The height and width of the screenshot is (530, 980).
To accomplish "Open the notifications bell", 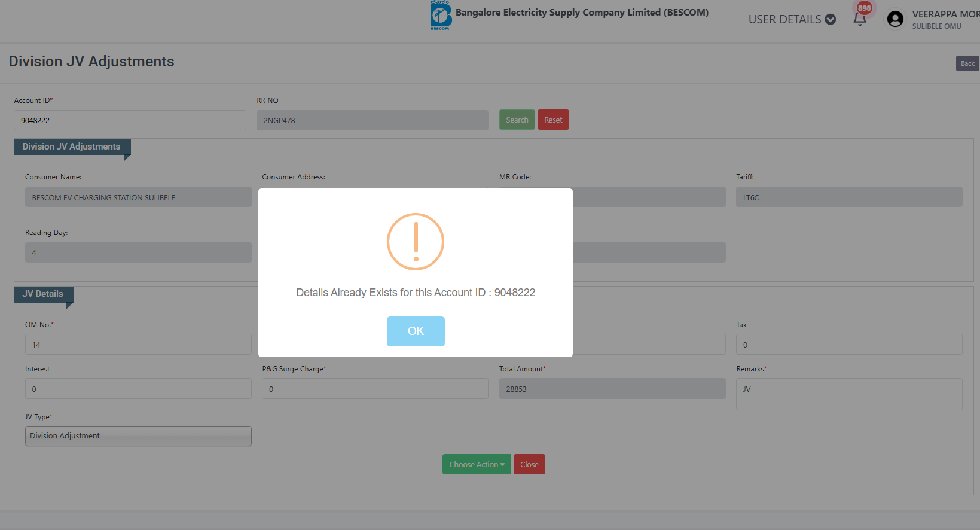I will coord(860,20).
